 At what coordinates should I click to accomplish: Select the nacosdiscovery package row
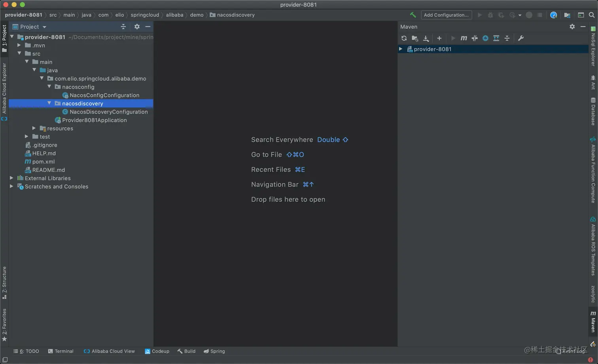81,104
